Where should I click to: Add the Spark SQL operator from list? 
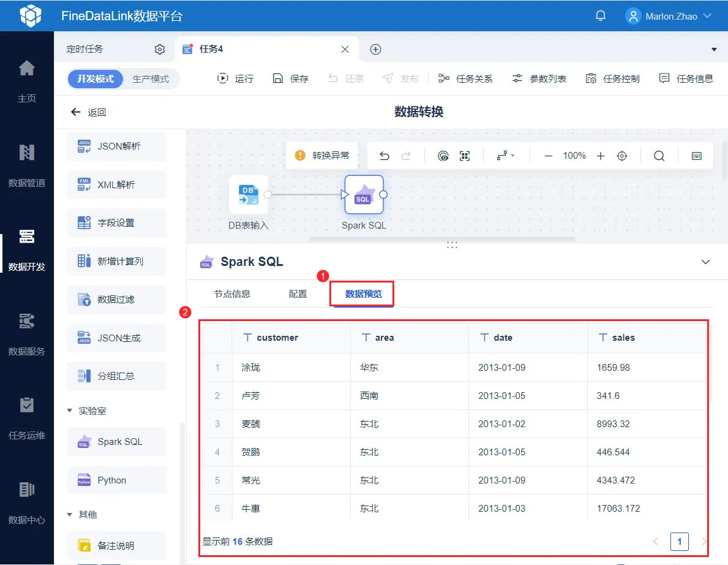(116, 442)
